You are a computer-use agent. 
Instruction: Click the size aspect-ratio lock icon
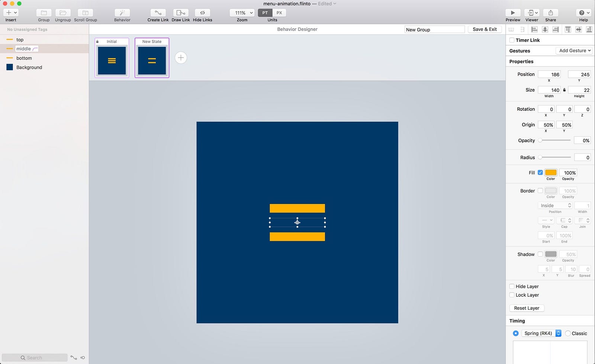tap(564, 90)
